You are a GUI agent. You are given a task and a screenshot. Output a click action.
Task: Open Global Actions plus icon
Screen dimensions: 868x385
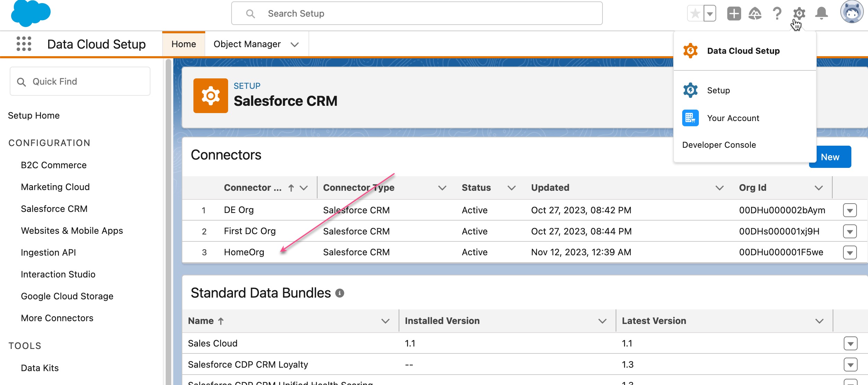[x=734, y=14]
